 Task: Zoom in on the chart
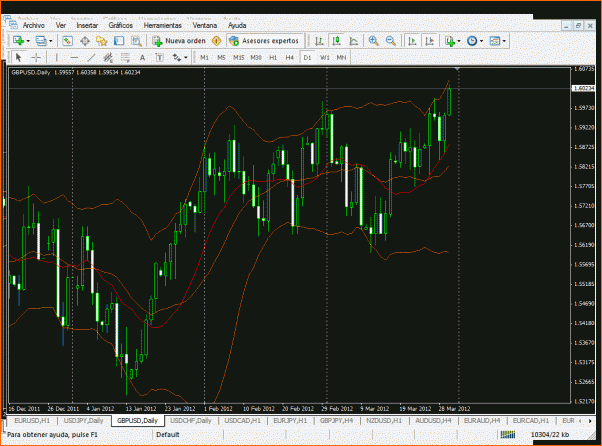pos(373,41)
